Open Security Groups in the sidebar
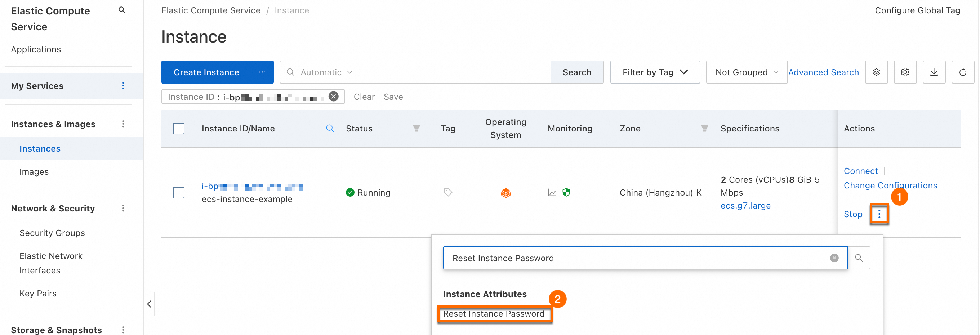The height and width of the screenshot is (335, 980). [x=52, y=233]
